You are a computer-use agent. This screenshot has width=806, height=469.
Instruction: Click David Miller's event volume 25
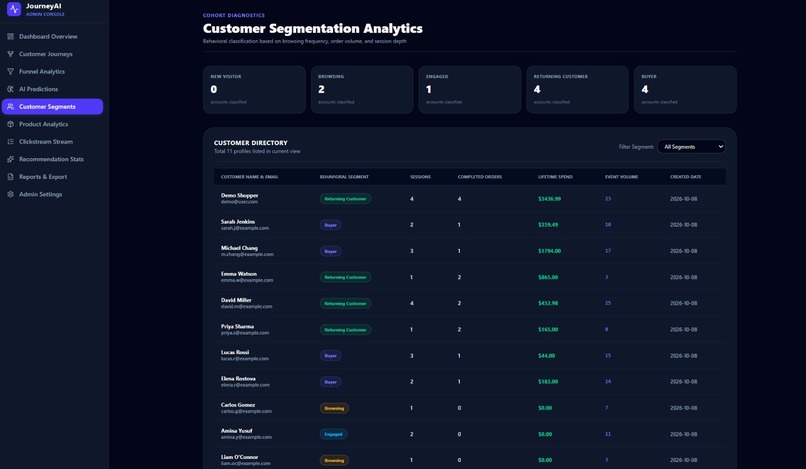608,303
